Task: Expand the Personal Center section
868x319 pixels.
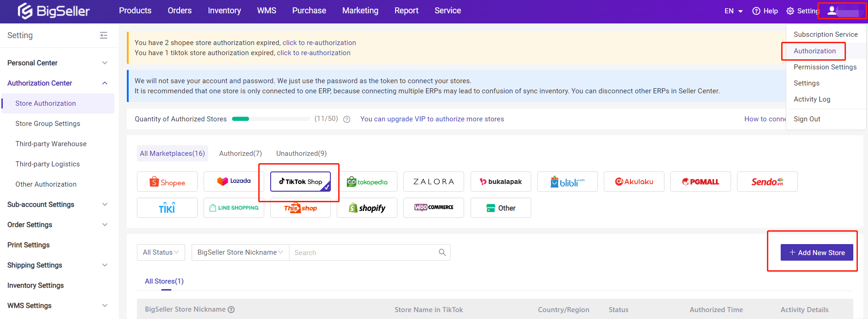Action: [105, 63]
